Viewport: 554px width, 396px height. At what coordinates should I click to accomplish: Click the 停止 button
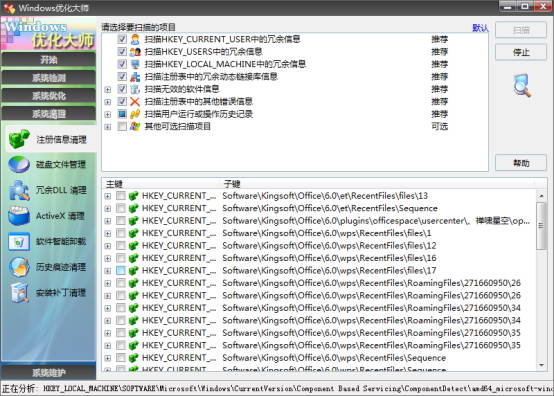(521, 52)
